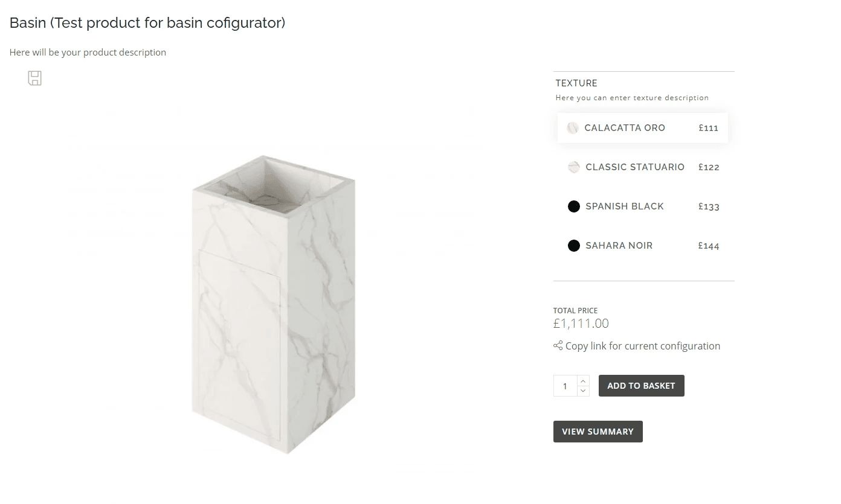Click the share link icon beside copy text
This screenshot has height=504, width=841.
[x=557, y=345]
